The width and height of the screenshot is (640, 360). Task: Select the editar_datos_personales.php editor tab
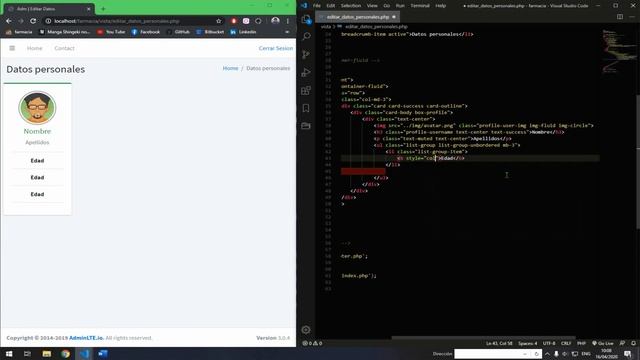pyautogui.click(x=358, y=17)
